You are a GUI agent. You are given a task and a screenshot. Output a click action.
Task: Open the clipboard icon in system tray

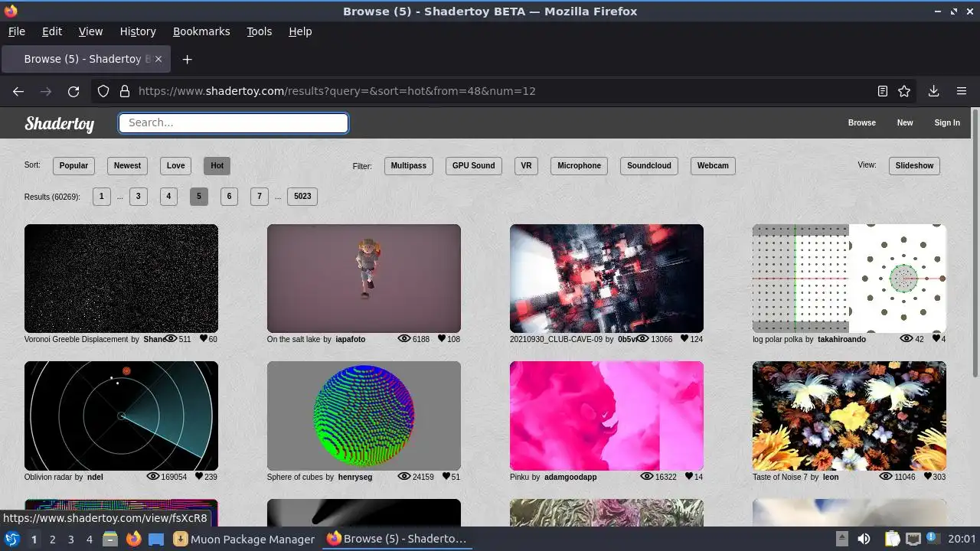tap(892, 539)
